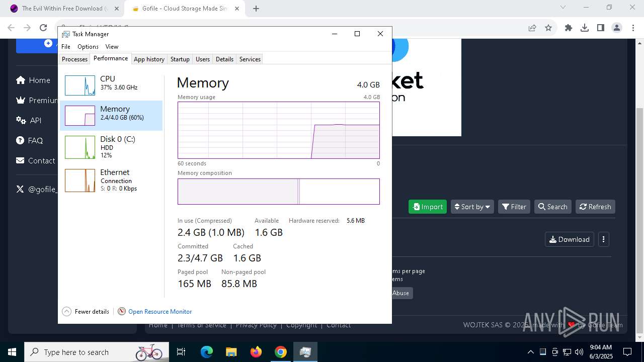Screen dimensions: 644x362
Task: Click Chrome icon on the taskbar
Action: coord(281,352)
